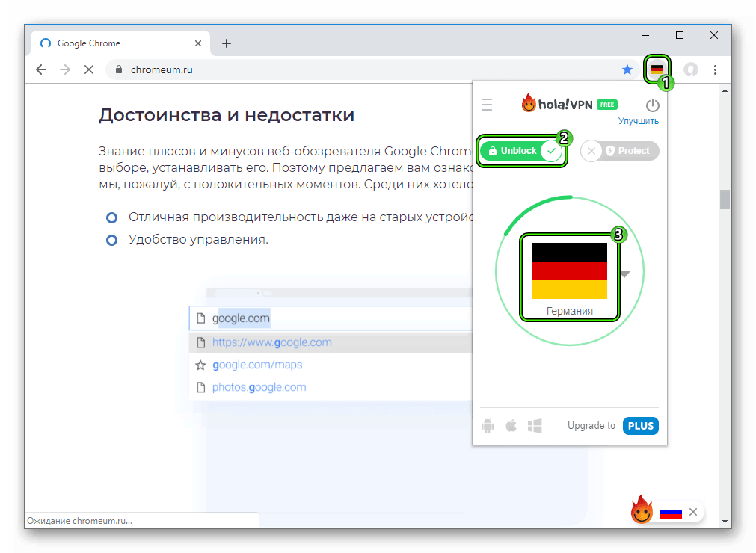Expand the country dropdown arrow beside flag
The height and width of the screenshot is (553, 756).
point(625,274)
